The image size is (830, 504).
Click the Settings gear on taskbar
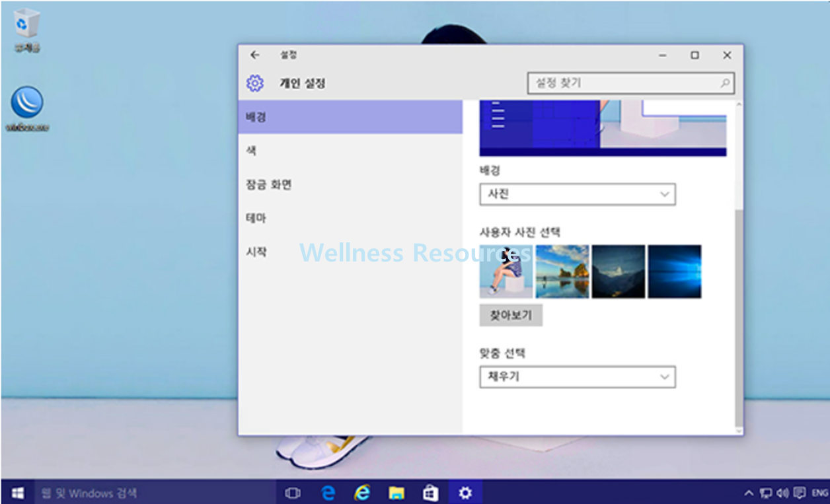[x=466, y=493]
